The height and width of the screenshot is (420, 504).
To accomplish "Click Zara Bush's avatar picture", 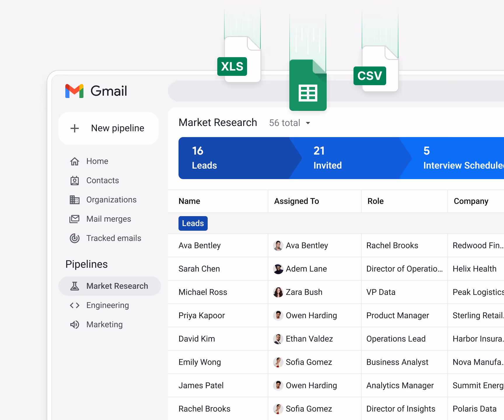I will [278, 292].
